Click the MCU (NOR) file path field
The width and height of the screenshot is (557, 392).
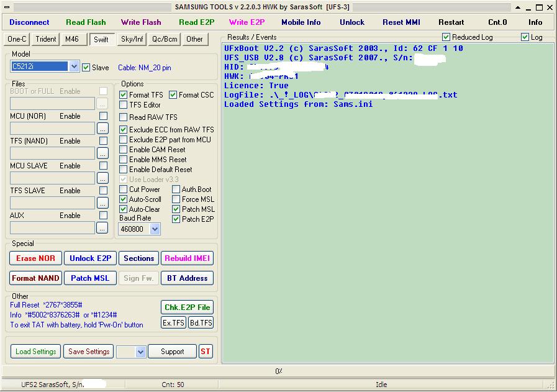pyautogui.click(x=53, y=129)
